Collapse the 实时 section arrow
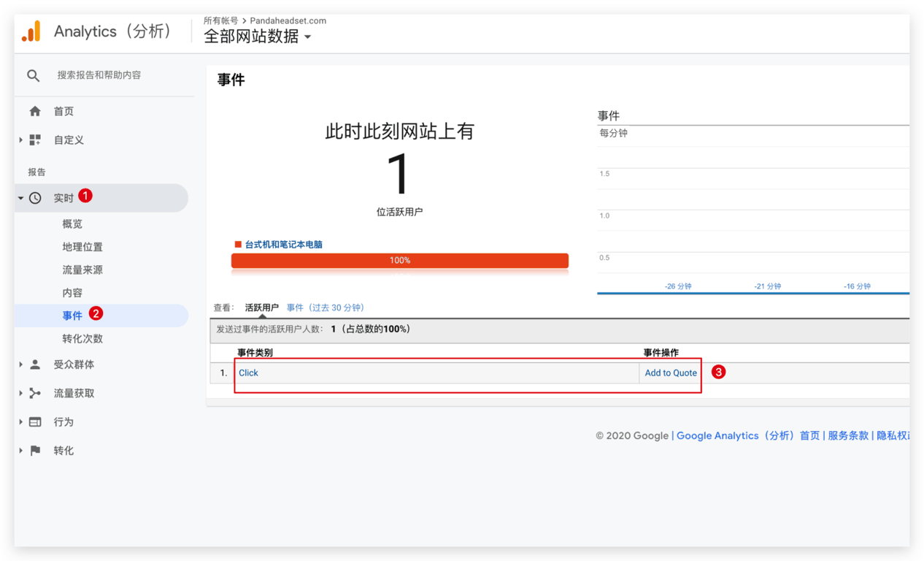This screenshot has width=924, height=561. pos(20,198)
